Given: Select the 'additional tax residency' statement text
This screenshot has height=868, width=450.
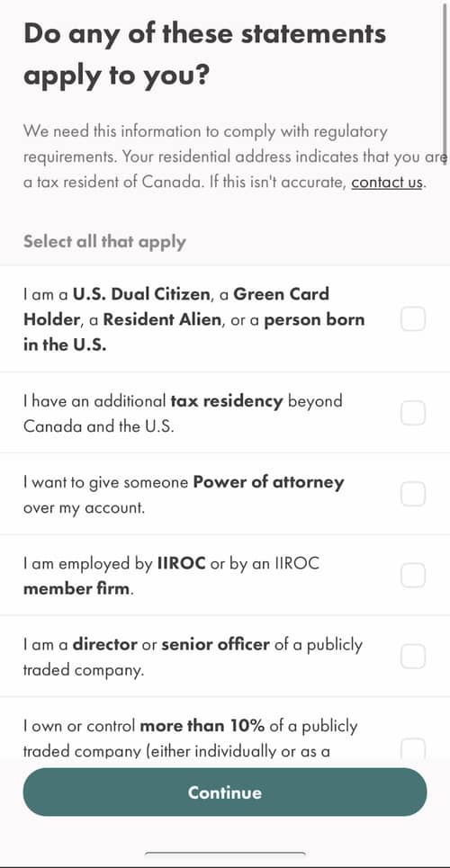Looking at the screenshot, I should coord(183,414).
